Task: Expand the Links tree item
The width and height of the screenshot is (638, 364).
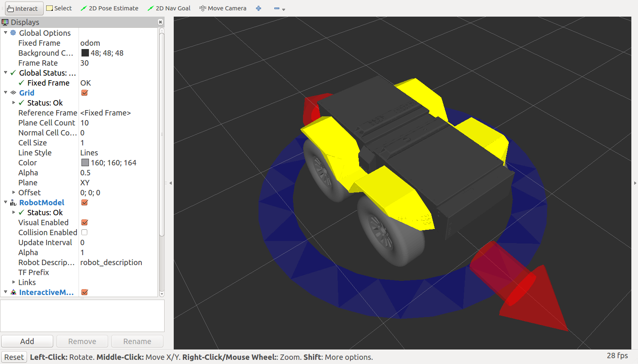Action: 14,282
